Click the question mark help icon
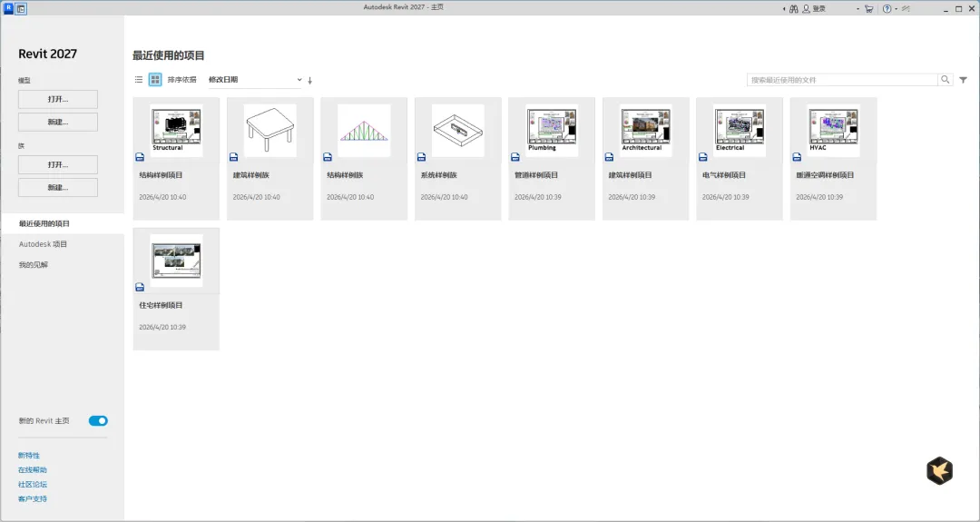This screenshot has height=522, width=980. pyautogui.click(x=887, y=9)
